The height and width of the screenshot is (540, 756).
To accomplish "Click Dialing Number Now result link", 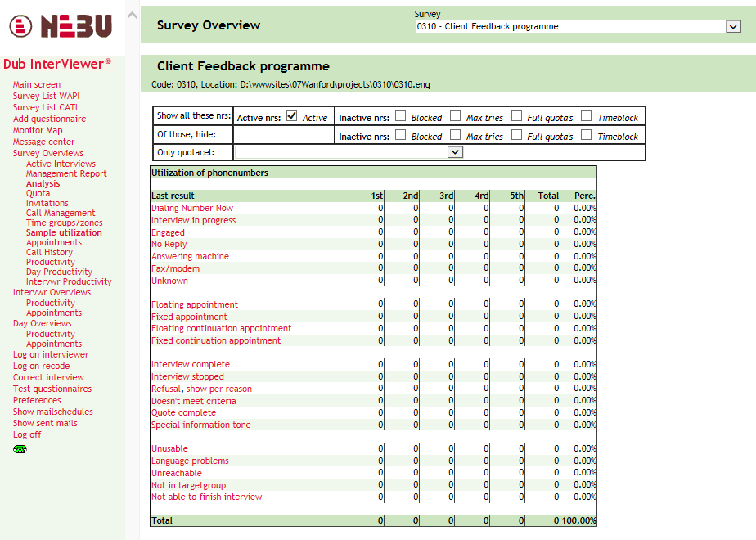I will pyautogui.click(x=192, y=208).
